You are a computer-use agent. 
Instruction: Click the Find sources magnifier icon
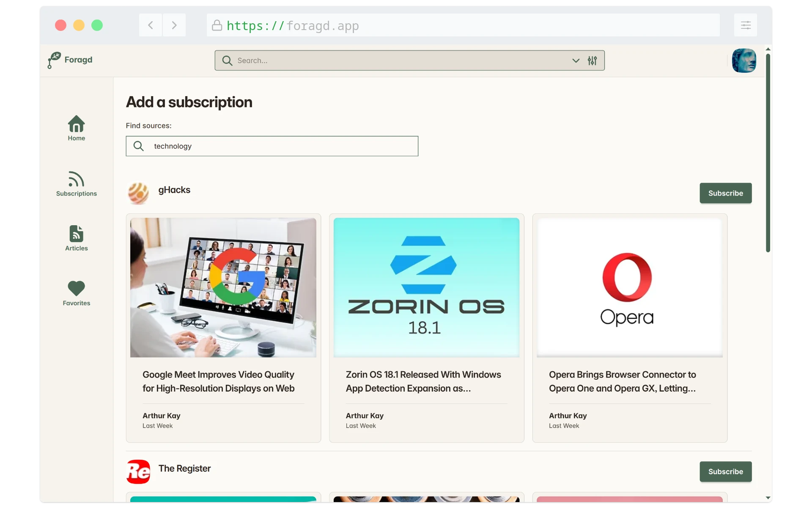(138, 146)
